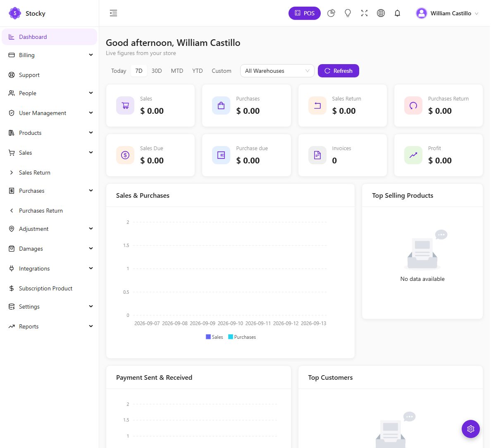Click the Stocky logo icon
This screenshot has width=496, height=448.
pos(15,13)
